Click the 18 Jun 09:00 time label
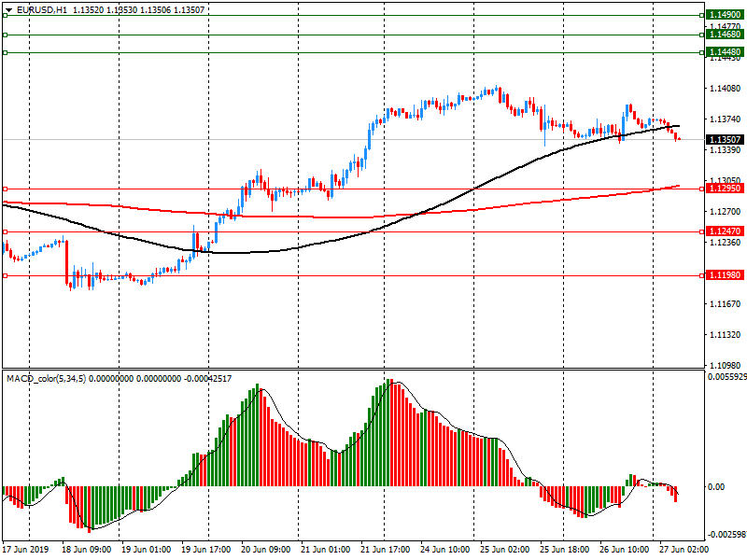This screenshot has width=747, height=560. [86, 549]
